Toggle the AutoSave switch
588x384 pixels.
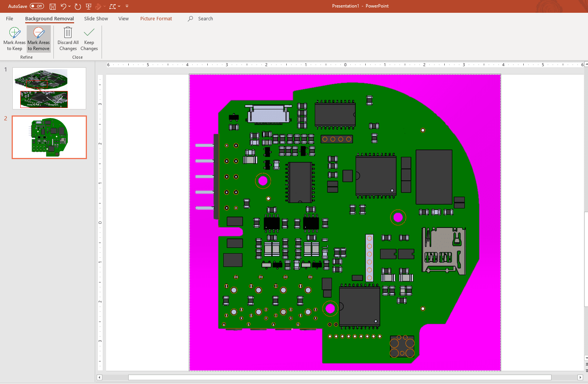(x=37, y=6)
